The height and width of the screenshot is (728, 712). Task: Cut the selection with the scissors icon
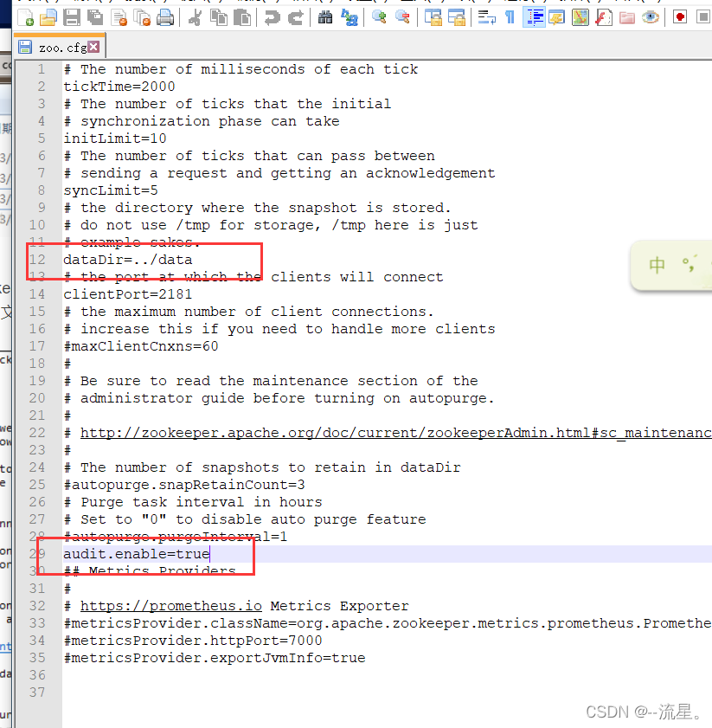pos(195,17)
